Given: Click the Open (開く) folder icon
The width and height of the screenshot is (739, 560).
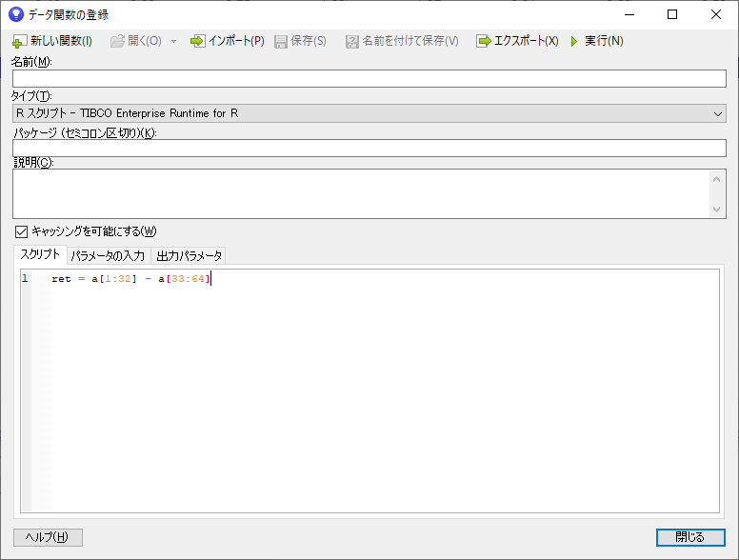Looking at the screenshot, I should point(117,41).
